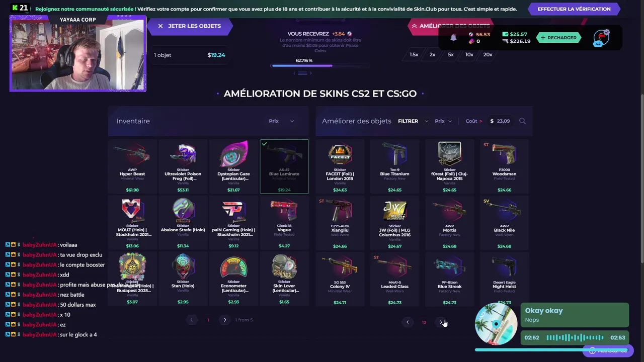The width and height of the screenshot is (644, 362).
Task: Open the FILTRER dropdown
Action: pos(413,121)
